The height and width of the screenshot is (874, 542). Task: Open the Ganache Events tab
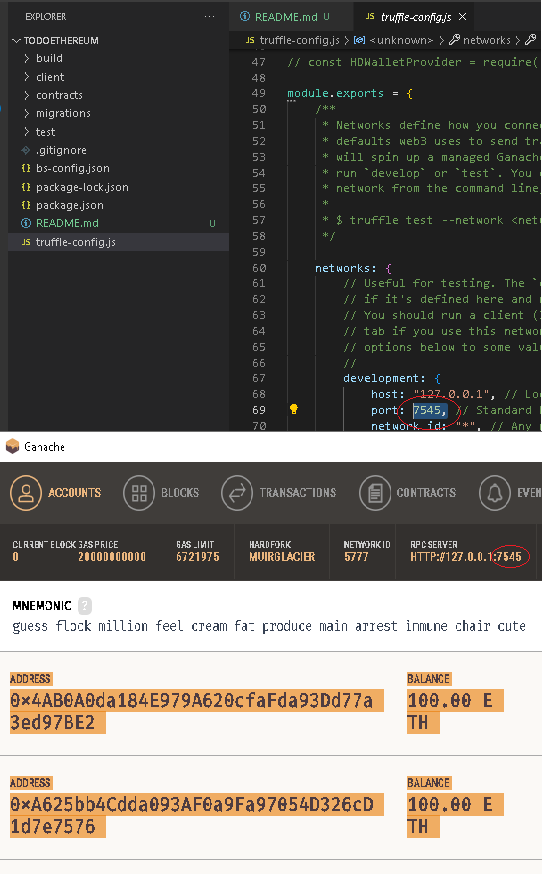pyautogui.click(x=510, y=493)
